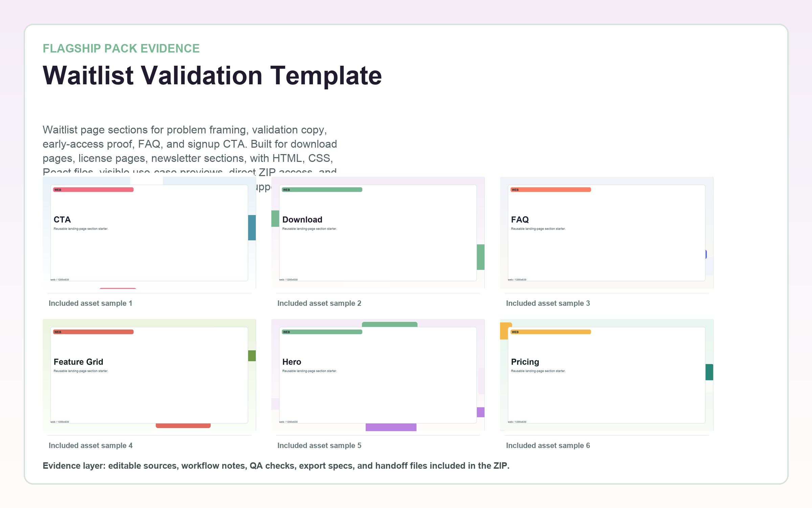Click the 'Feature Grid' title text

tap(78, 362)
